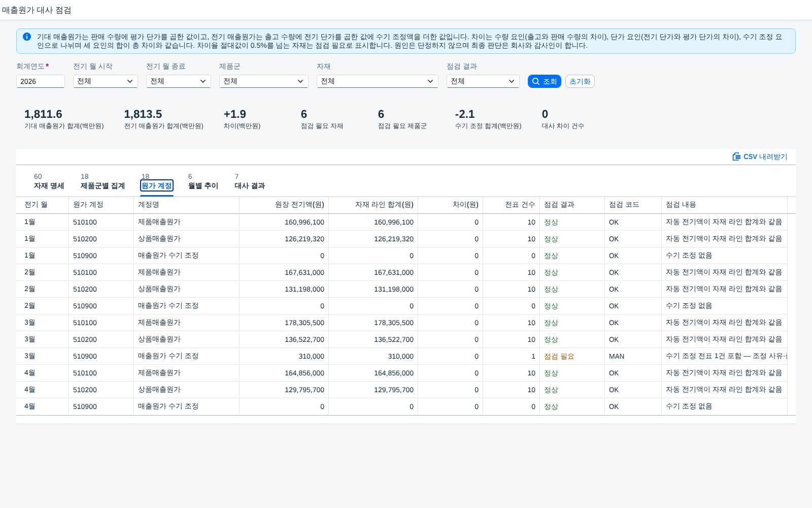
Task: Open the 전기 월 종료 dropdown
Action: pyautogui.click(x=179, y=81)
